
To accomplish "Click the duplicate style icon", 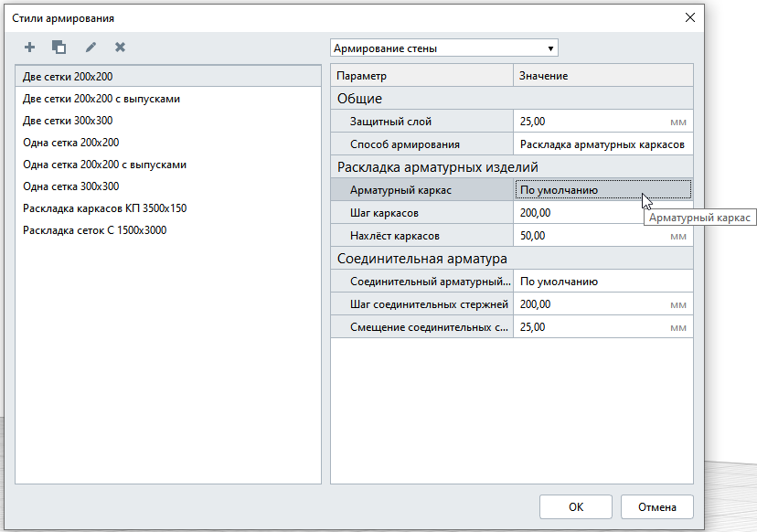I will point(59,48).
